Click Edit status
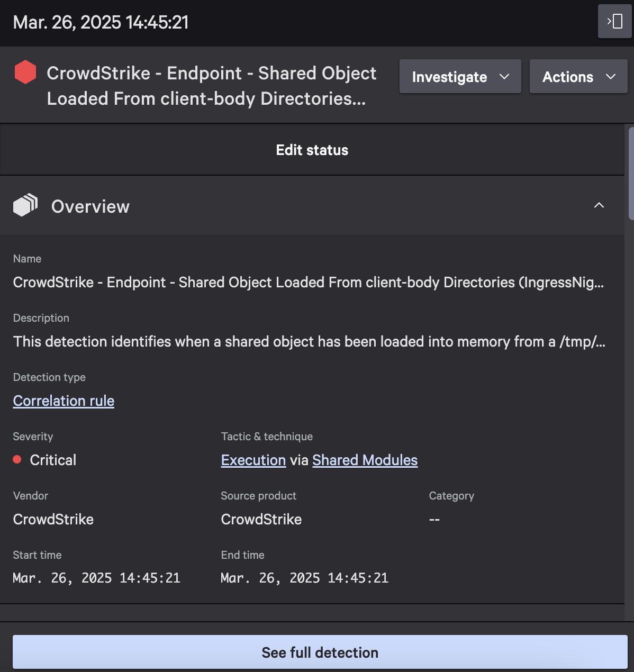Viewport: 634px width, 672px height. [x=312, y=150]
